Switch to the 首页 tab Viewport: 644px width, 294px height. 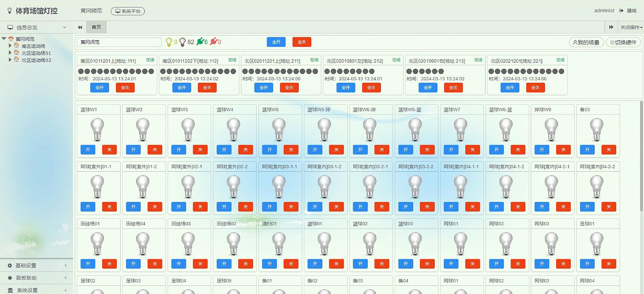pos(96,27)
